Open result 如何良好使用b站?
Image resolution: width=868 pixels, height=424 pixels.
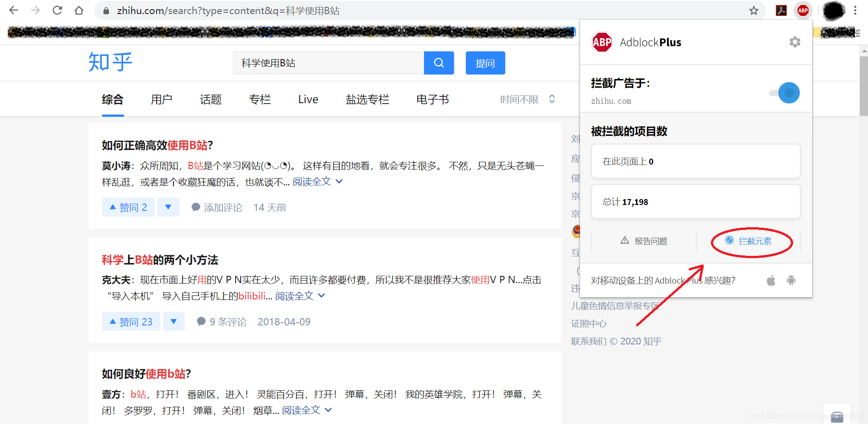(x=146, y=374)
